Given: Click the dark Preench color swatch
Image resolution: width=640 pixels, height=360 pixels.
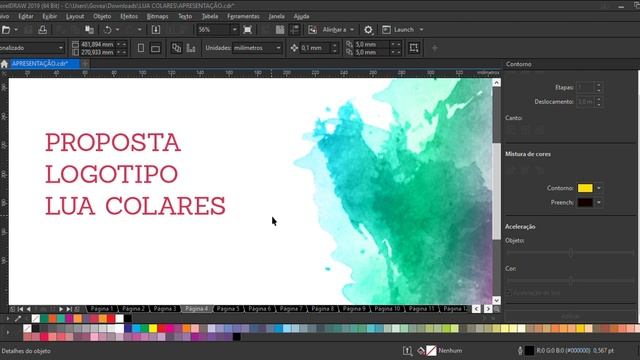Looking at the screenshot, I should click(585, 202).
